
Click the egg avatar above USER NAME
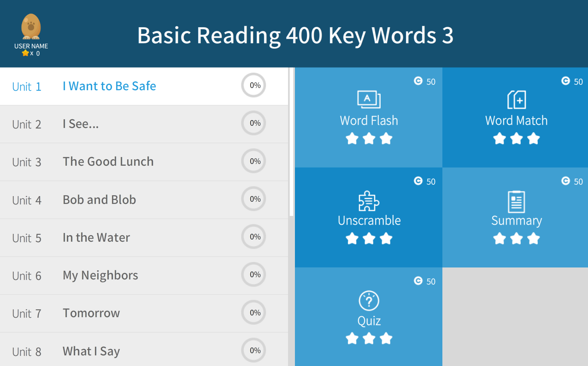[x=31, y=27]
